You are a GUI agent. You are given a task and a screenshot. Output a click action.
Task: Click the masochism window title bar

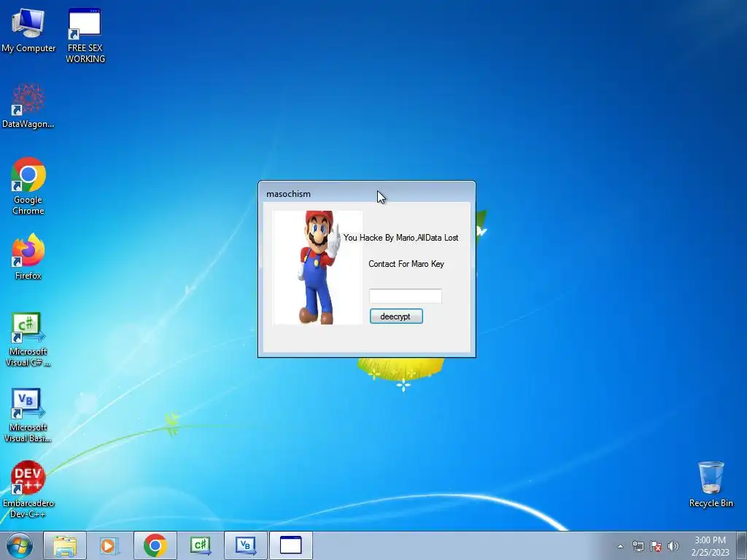[366, 194]
